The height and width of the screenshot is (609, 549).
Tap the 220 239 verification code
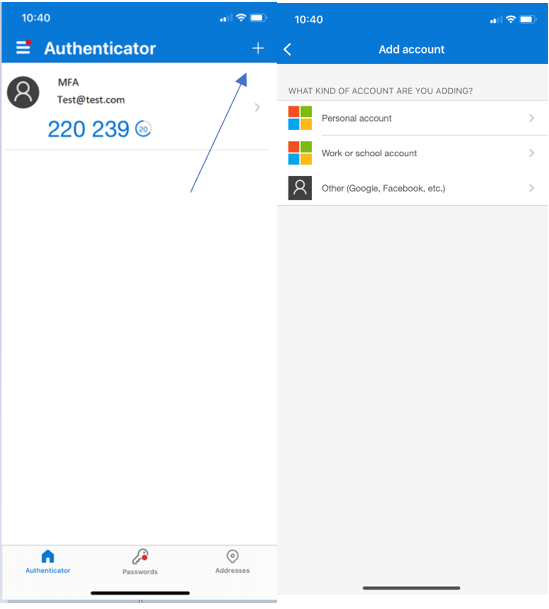pyautogui.click(x=89, y=129)
